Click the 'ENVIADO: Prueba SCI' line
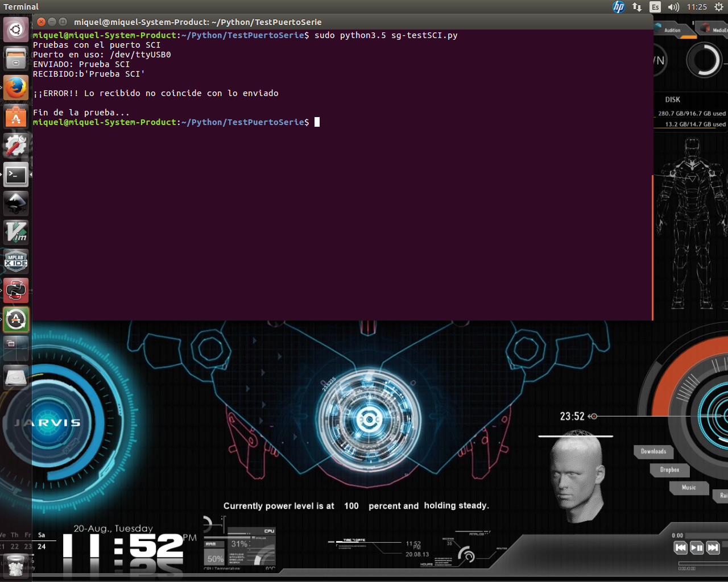The width and height of the screenshot is (728, 582). [x=81, y=64]
